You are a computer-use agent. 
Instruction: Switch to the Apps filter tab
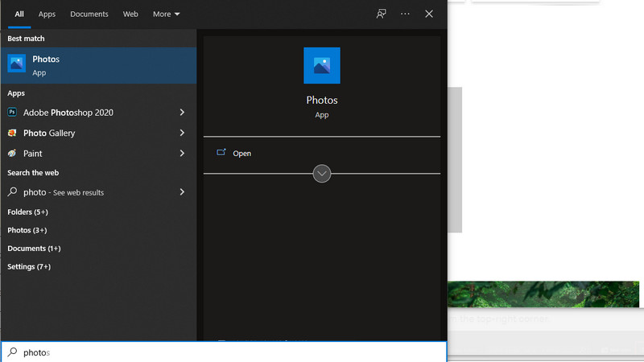click(x=47, y=14)
